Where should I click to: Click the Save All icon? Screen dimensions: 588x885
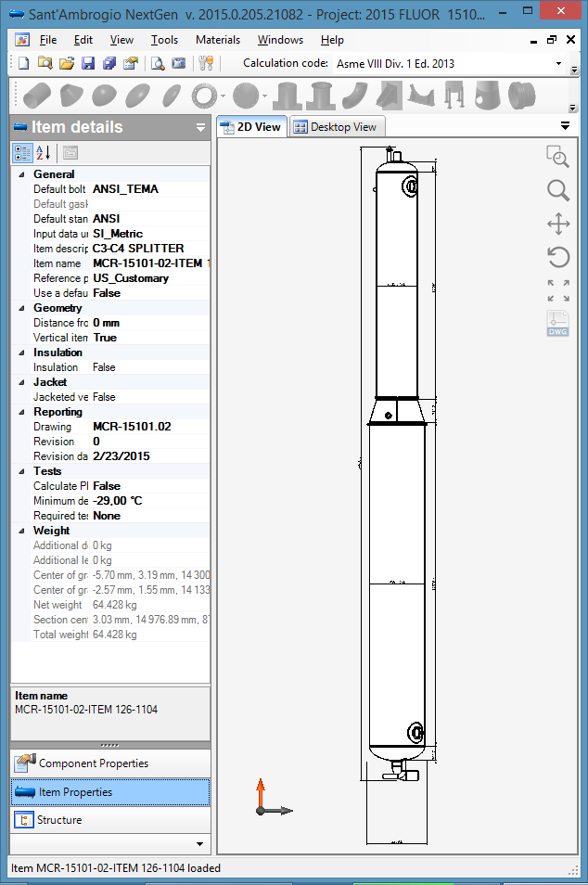point(109,63)
